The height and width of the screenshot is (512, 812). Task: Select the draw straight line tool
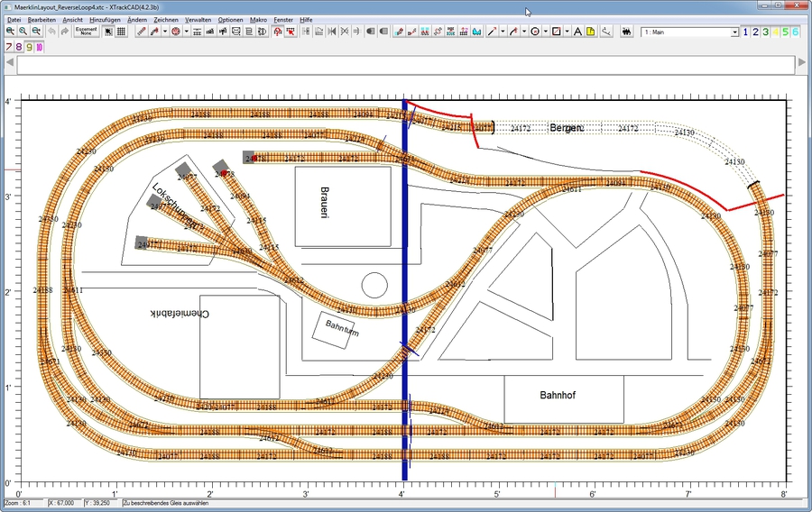[x=492, y=32]
